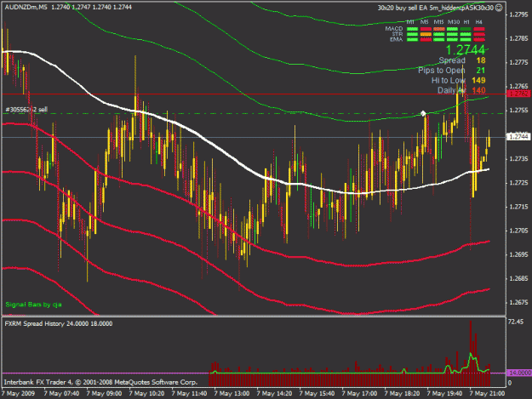The height and width of the screenshot is (399, 532).
Task: Click the MACD signal bar under M1
Action: point(412,29)
